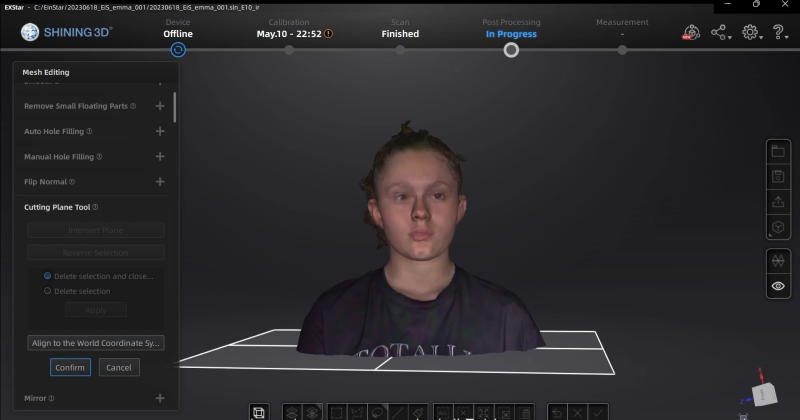Viewport: 800px width, 420px height.
Task: Click the 3D cube model icon on right toolbar
Action: click(x=778, y=227)
